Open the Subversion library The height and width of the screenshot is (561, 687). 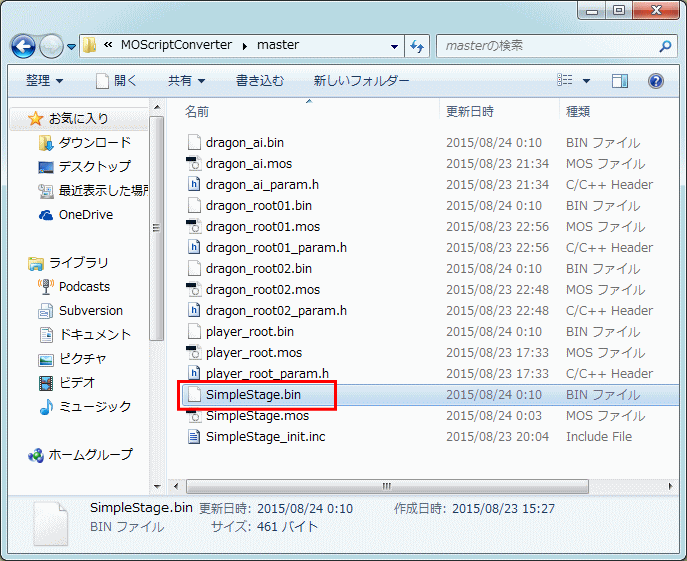tap(91, 311)
